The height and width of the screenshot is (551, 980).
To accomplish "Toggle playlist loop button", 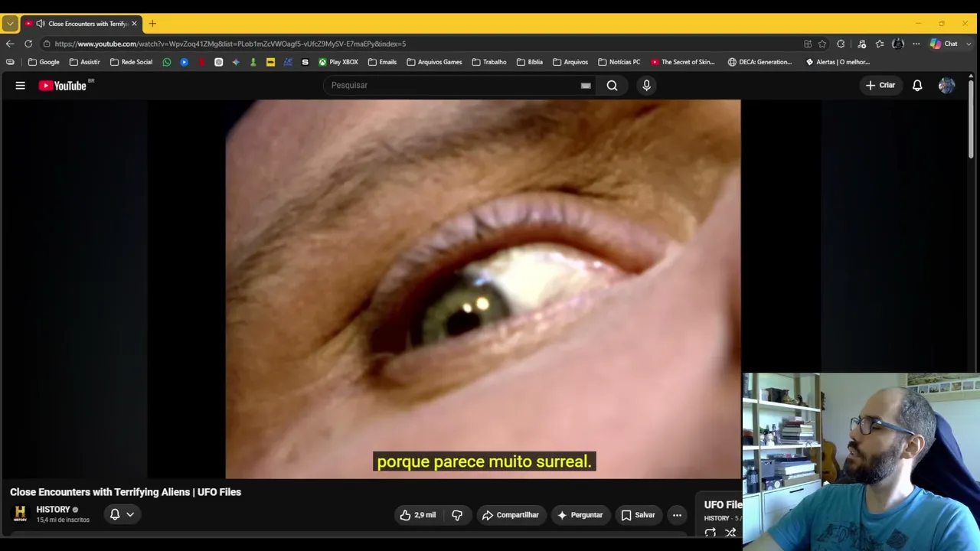I will point(710,533).
